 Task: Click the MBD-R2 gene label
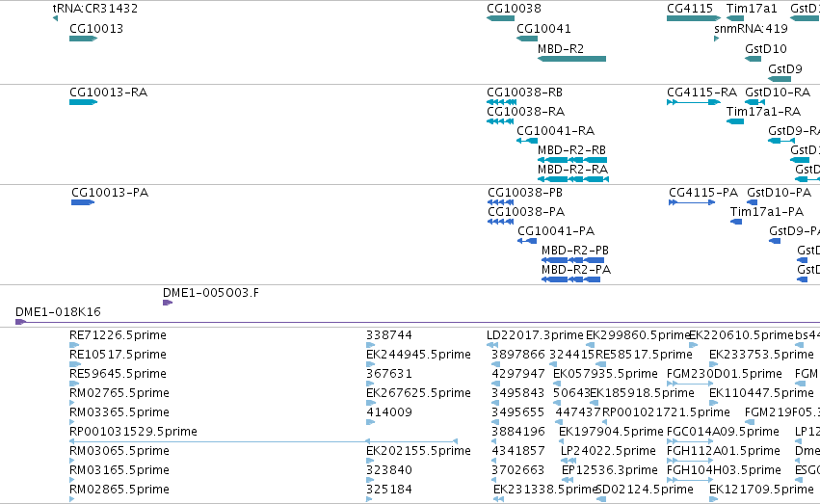(561, 49)
